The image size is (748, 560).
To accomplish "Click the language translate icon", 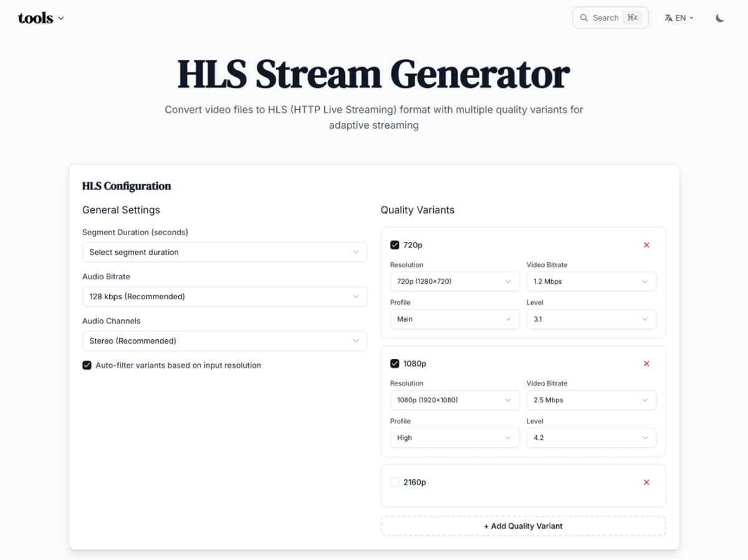I will point(668,18).
